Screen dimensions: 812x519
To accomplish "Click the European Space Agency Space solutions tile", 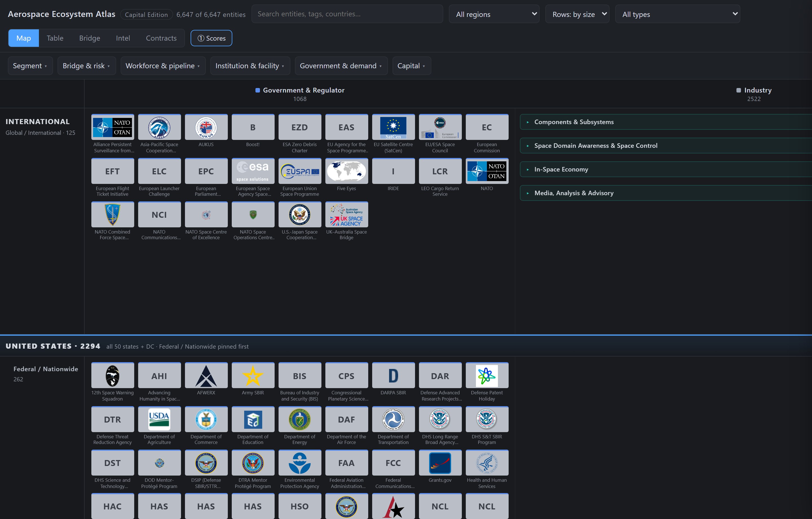I will tap(253, 171).
